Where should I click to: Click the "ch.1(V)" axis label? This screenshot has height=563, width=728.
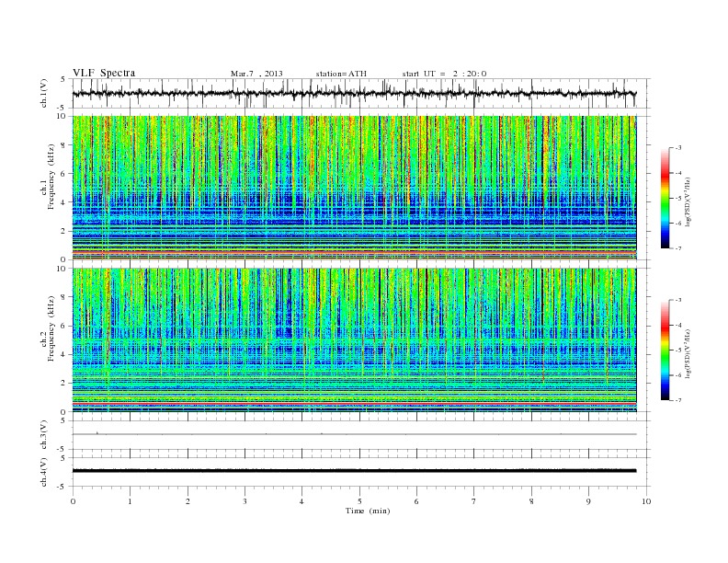pos(44,93)
